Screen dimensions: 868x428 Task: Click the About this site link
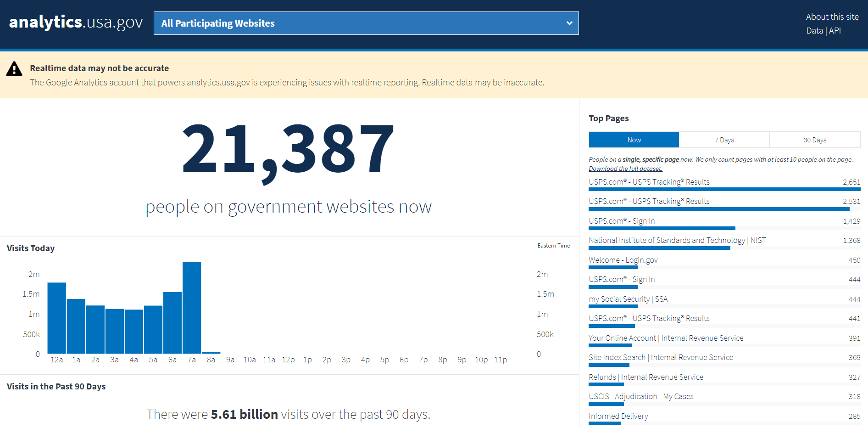coord(832,17)
